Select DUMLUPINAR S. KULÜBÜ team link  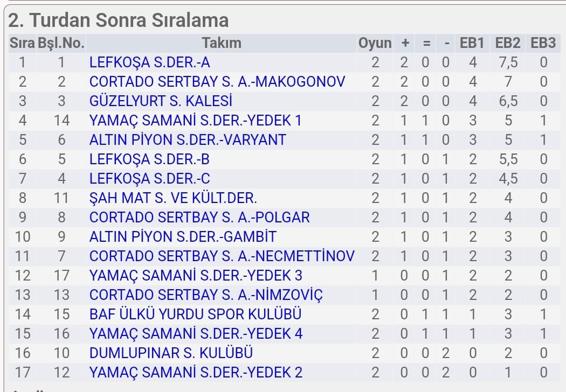pyautogui.click(x=171, y=353)
